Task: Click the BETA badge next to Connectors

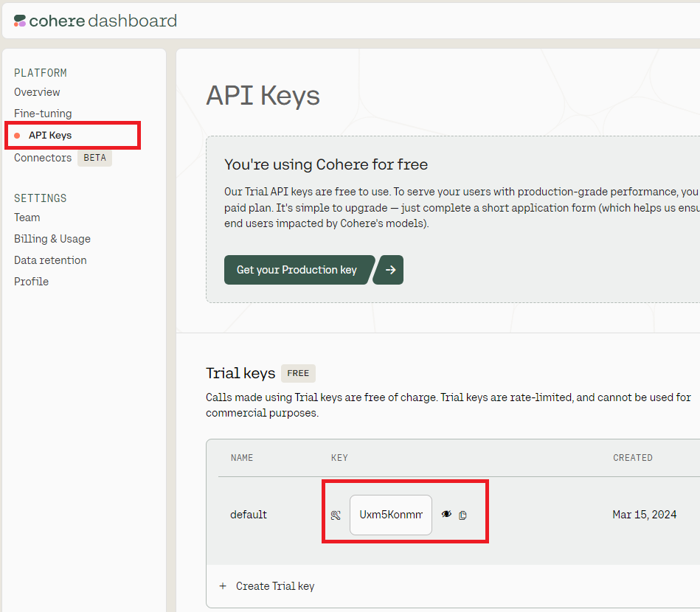Action: pos(94,158)
